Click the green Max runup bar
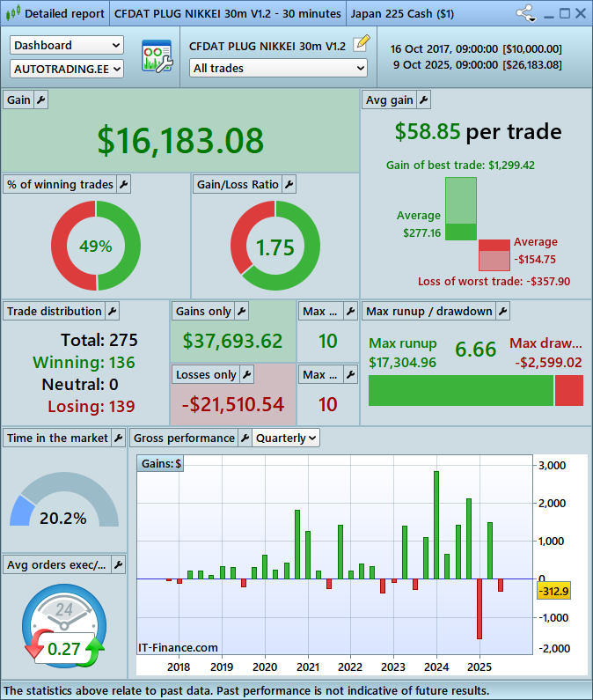 (460, 390)
